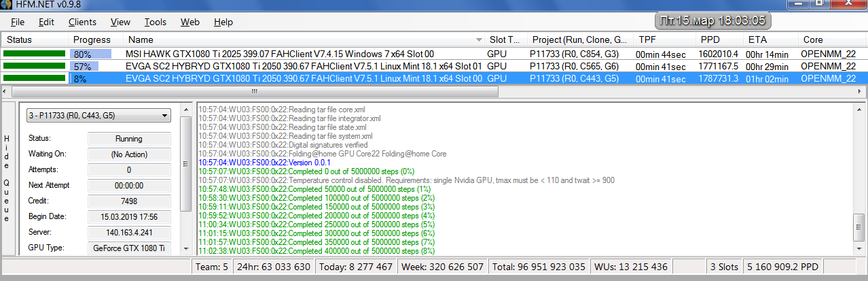Click the log panel scroll down arrow
The width and height of the screenshot is (868, 281).
pos(859,250)
